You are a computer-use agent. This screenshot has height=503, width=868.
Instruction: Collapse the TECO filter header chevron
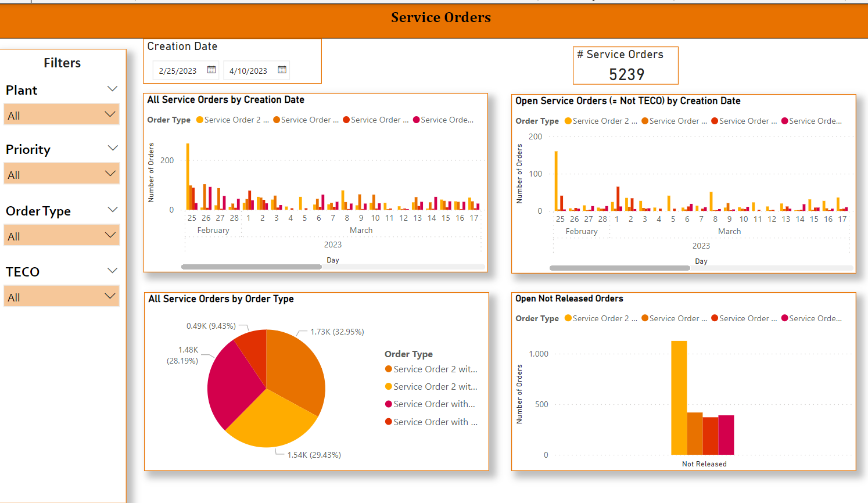(x=113, y=271)
